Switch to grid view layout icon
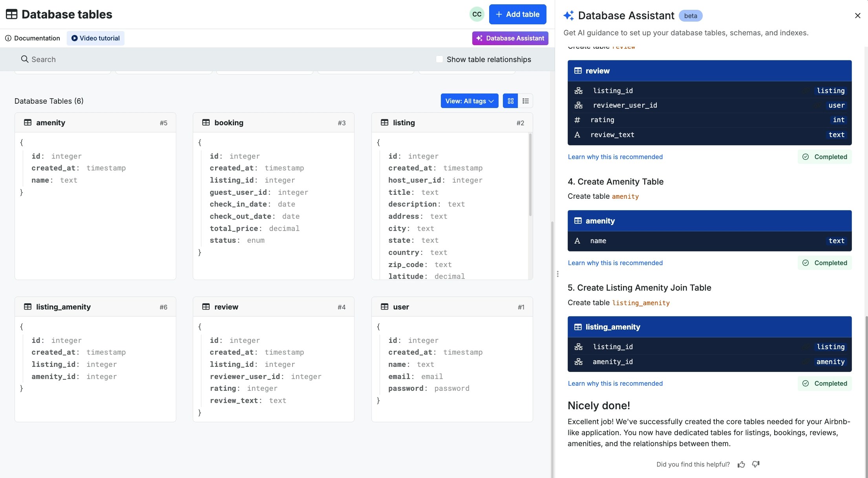The width and height of the screenshot is (868, 478). click(510, 101)
